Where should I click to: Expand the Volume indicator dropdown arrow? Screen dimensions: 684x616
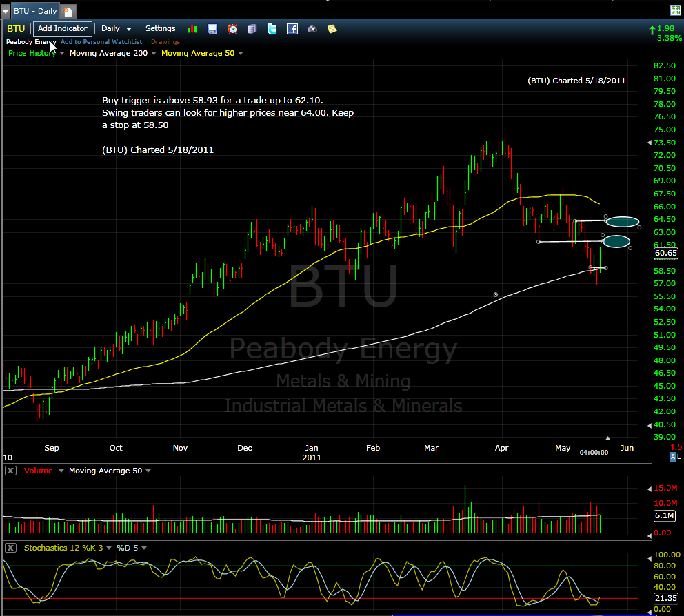[x=61, y=471]
